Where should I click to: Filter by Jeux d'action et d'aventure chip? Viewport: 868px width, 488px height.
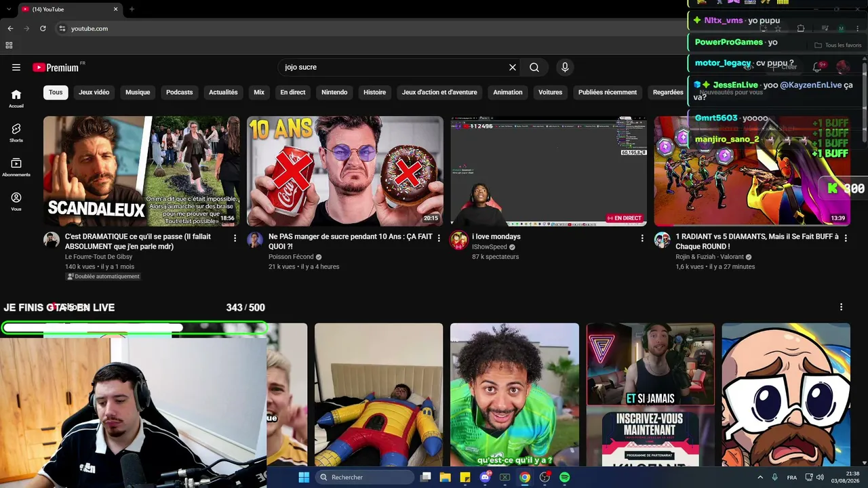(x=439, y=92)
